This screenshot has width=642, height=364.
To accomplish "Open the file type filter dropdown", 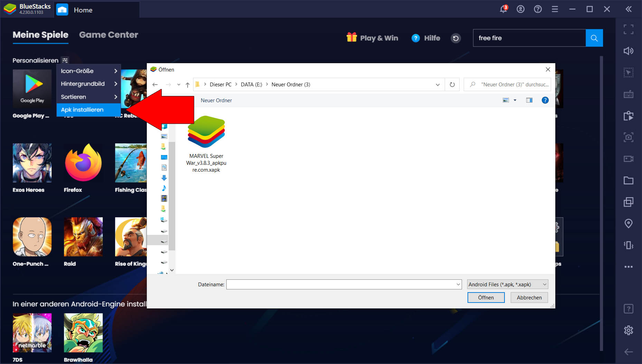I will tap(507, 284).
